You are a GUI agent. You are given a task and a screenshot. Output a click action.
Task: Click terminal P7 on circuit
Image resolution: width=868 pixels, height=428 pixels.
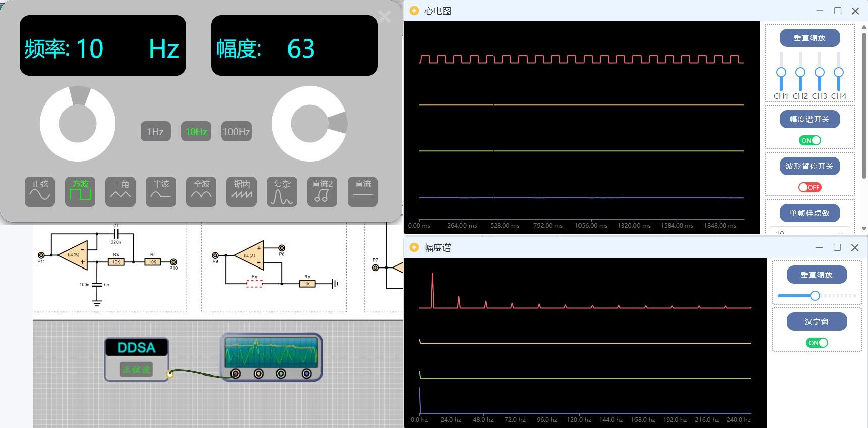pyautogui.click(x=375, y=268)
